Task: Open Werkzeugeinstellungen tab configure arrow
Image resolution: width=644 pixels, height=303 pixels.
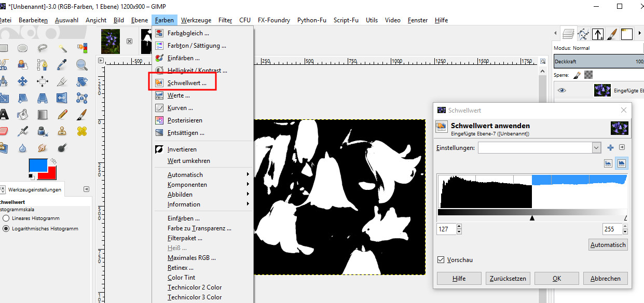Action: (86, 189)
